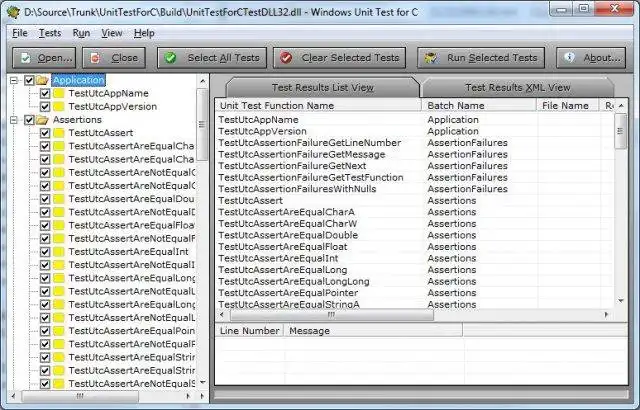The height and width of the screenshot is (410, 640).
Task: Switch to Test Results XML View tab
Action: tap(518, 87)
